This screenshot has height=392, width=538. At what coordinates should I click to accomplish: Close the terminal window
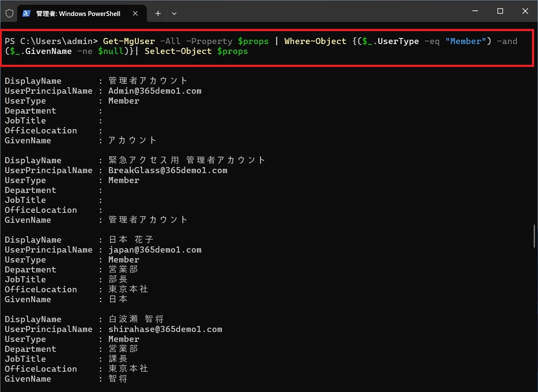[x=525, y=12]
